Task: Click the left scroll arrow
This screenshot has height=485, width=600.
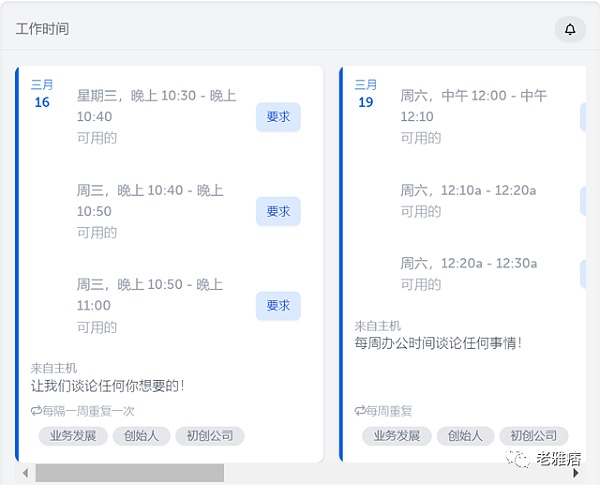Action: pyautogui.click(x=24, y=473)
